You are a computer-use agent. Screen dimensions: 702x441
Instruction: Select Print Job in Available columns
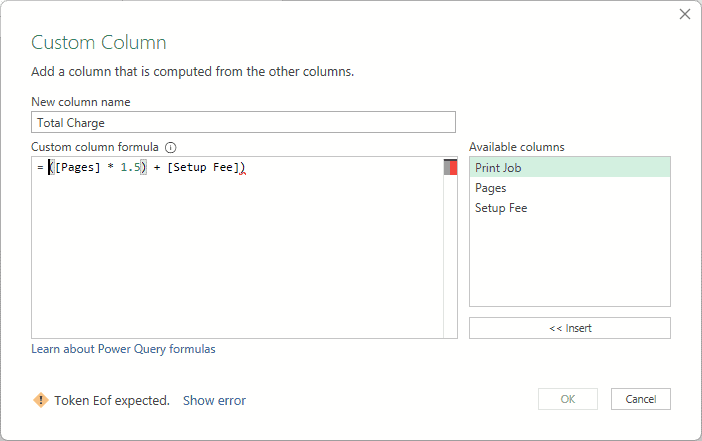[x=569, y=167]
